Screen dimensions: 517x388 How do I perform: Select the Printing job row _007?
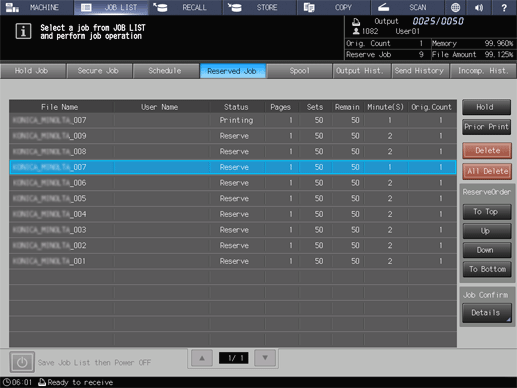233,120
